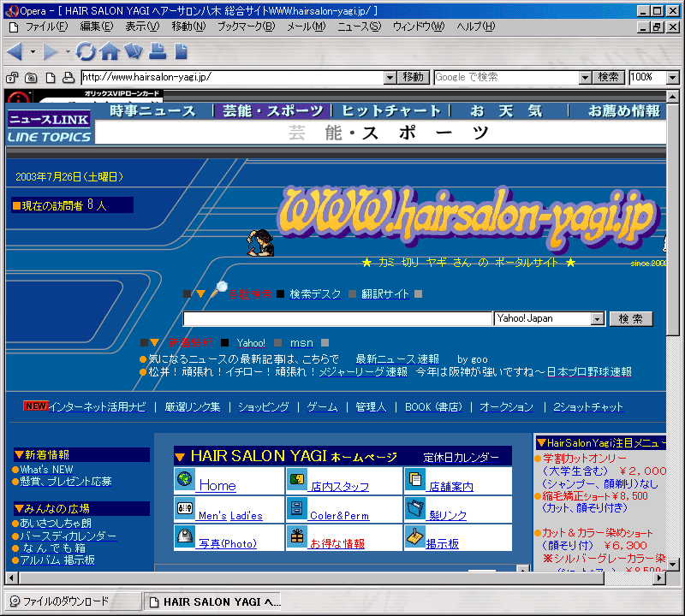Select the 時事ニュース news tab
Viewport: 685px width, 616px height.
pos(153,111)
